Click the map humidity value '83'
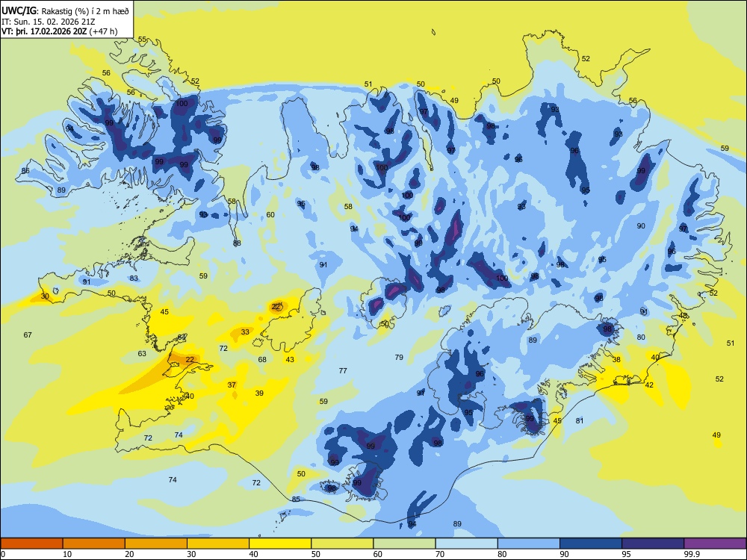747x560 pixels. pos(134,278)
